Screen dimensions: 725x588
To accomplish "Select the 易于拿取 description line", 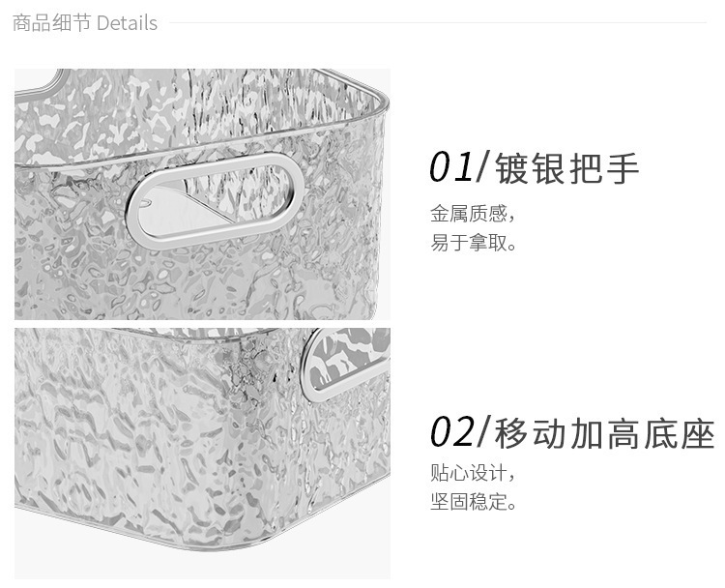I will 473,243.
